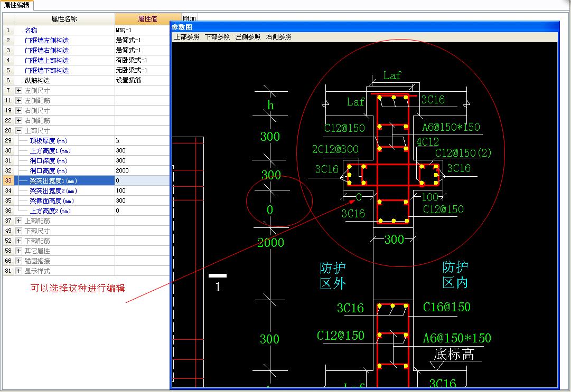Click the 属性值 column header
This screenshot has width=571, height=392.
point(147,19)
